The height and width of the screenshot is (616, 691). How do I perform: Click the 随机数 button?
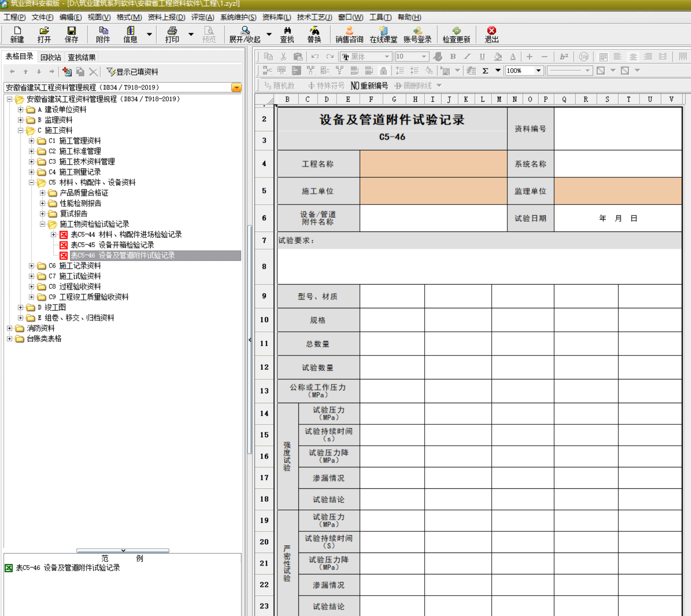pos(279,86)
